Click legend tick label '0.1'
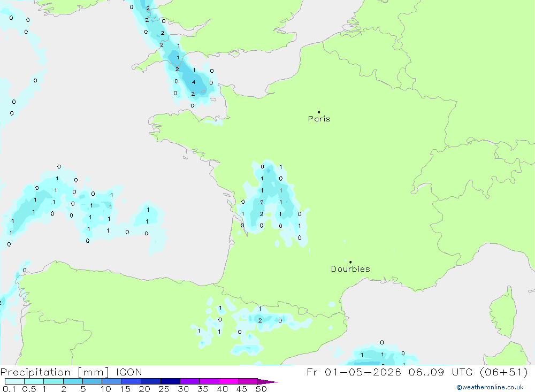 9,389
